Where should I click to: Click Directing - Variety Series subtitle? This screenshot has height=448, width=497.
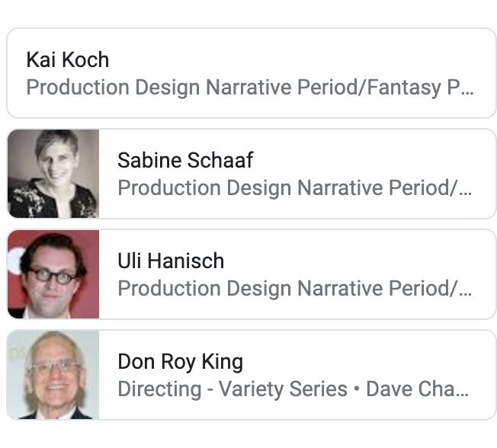pos(232,389)
